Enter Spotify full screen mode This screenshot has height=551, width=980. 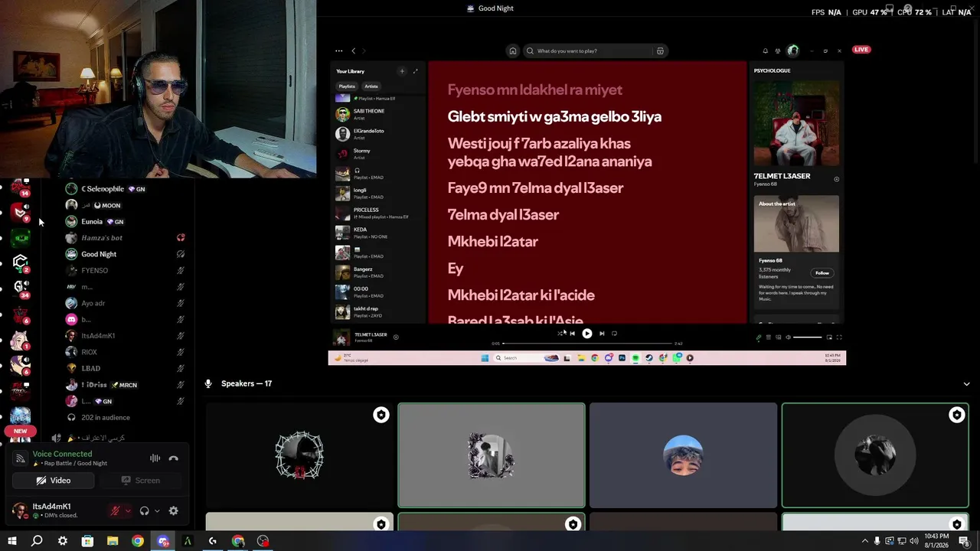(839, 337)
